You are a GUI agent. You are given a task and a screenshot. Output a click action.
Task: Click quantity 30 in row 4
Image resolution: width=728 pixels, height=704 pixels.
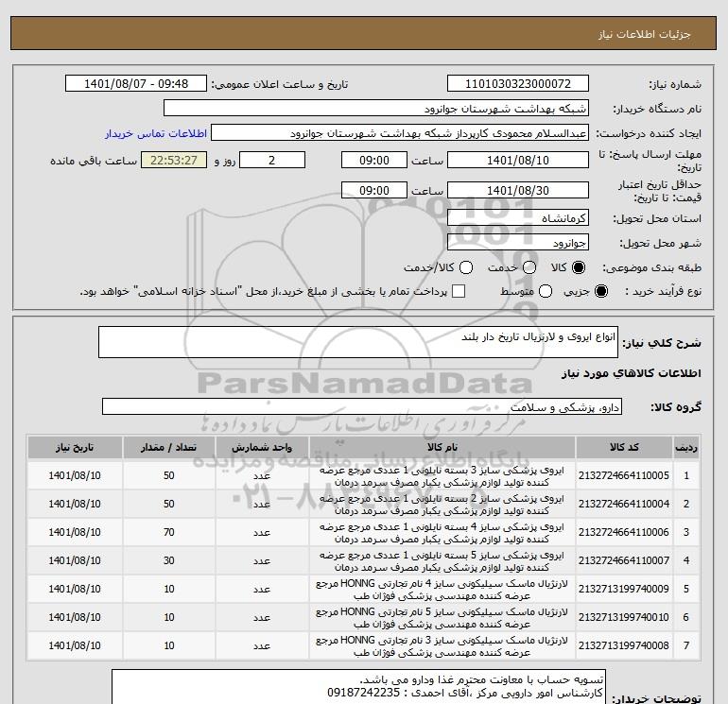tap(168, 560)
